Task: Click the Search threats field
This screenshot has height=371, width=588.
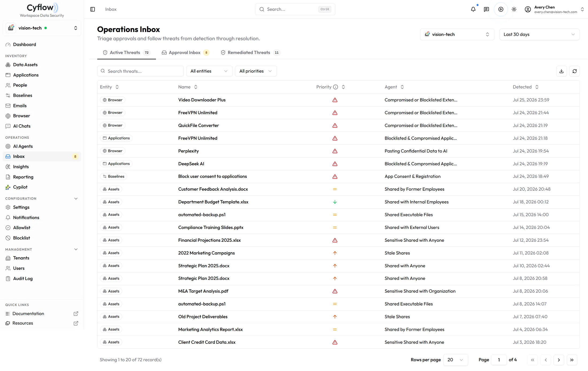Action: click(x=140, y=71)
